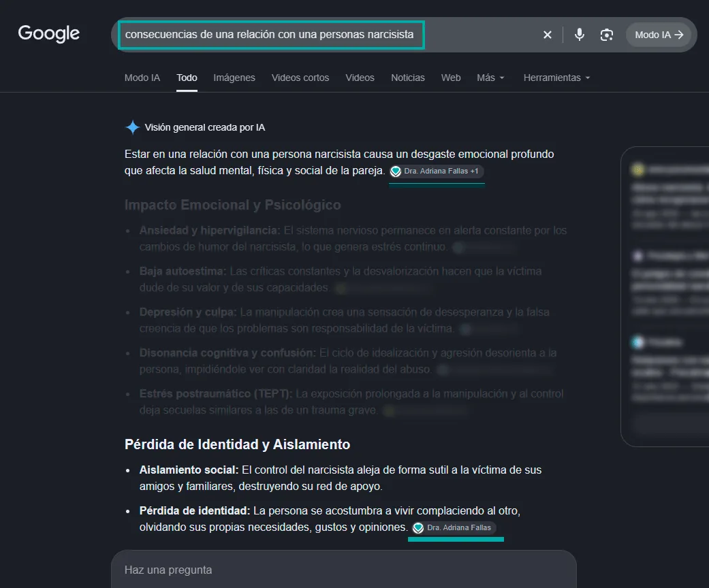Switch to the Web tab
Viewport: 709px width, 588px height.
[451, 78]
